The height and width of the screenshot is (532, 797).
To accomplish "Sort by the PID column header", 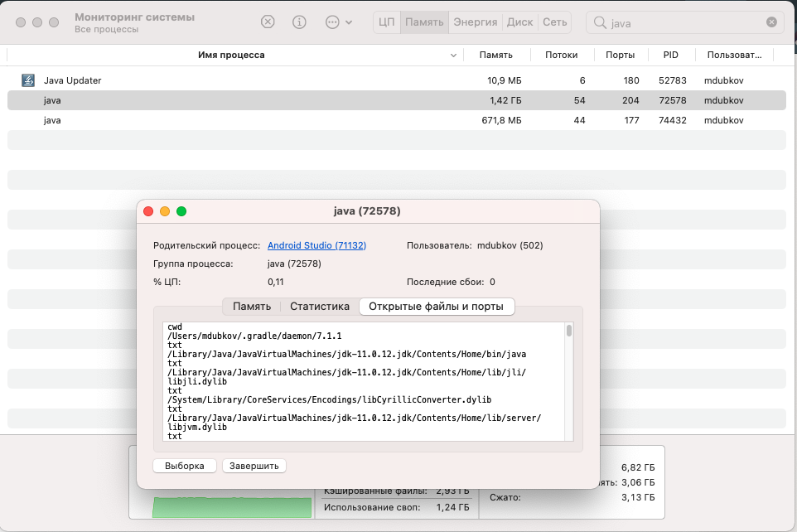I will [x=670, y=55].
